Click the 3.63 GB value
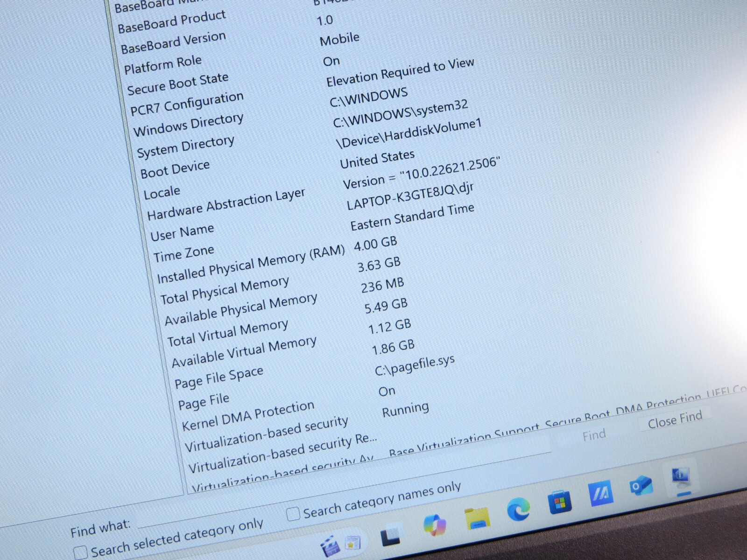 pos(379,264)
